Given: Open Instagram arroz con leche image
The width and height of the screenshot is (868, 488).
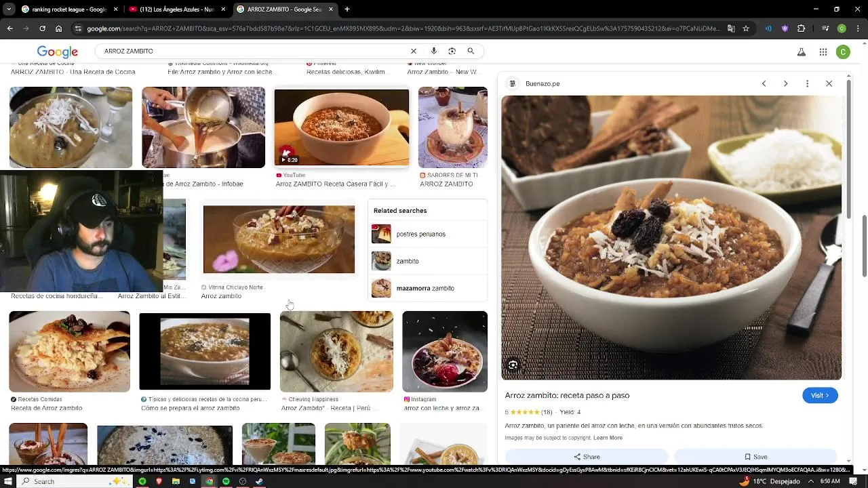Looking at the screenshot, I should (445, 352).
